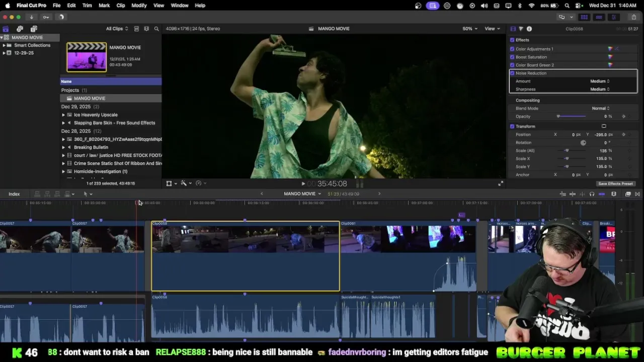Open the Final Cut Pro application menu

pyautogui.click(x=31, y=6)
